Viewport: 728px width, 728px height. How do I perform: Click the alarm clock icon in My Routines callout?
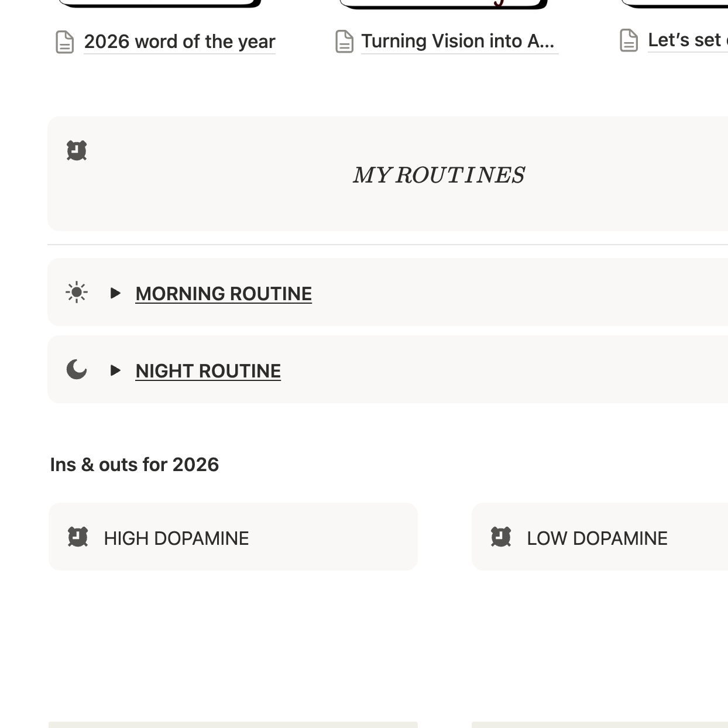pos(77,150)
